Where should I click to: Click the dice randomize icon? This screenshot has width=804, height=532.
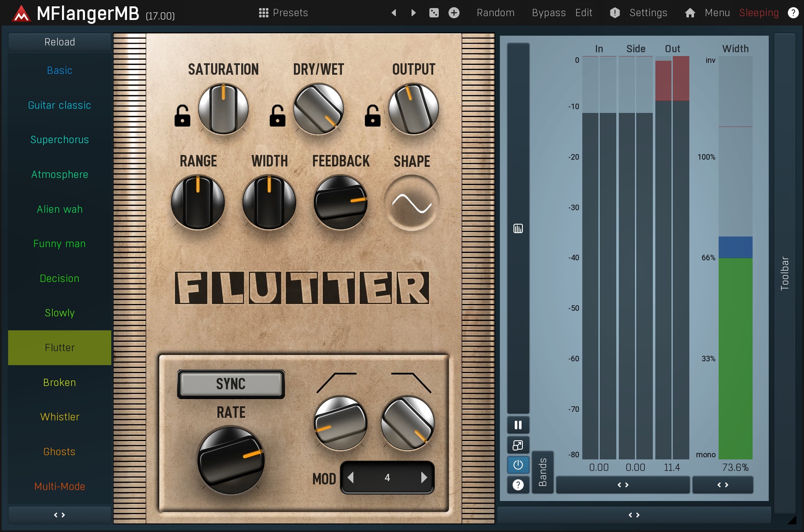(434, 13)
